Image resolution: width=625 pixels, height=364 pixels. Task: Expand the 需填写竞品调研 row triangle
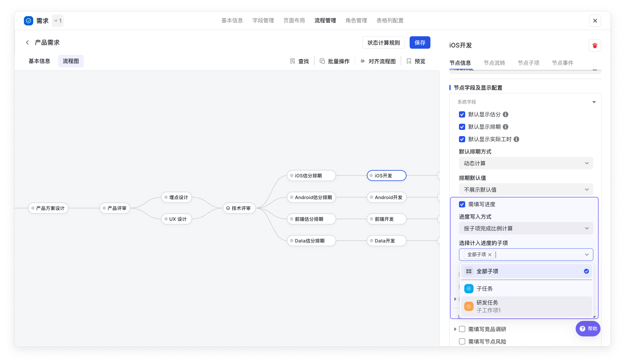click(x=455, y=329)
